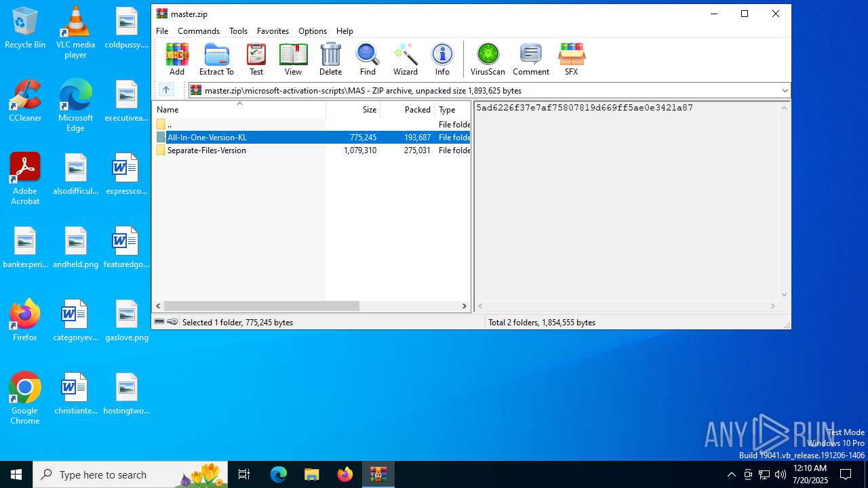868x488 pixels.
Task: Start the VirusScan tool
Action: click(488, 59)
